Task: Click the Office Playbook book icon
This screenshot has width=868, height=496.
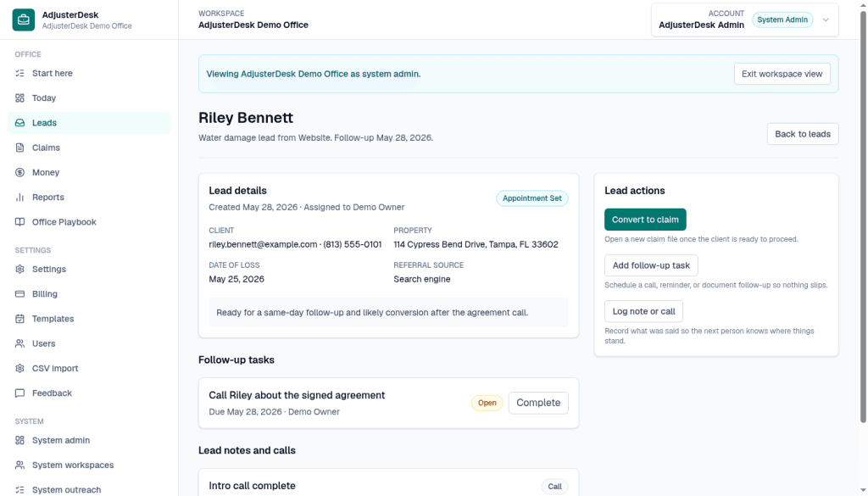Action: [x=20, y=222]
